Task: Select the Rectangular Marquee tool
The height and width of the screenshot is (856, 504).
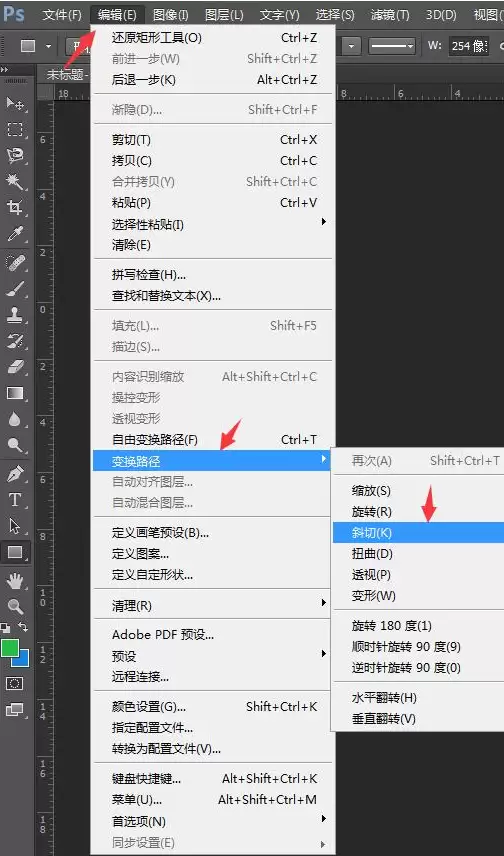Action: [x=15, y=129]
